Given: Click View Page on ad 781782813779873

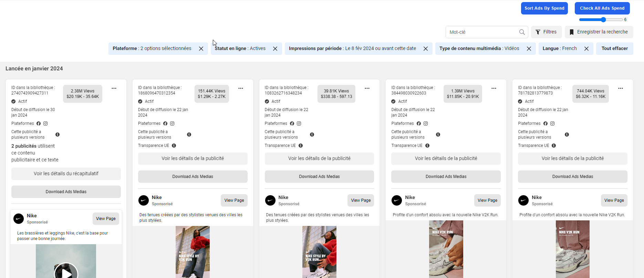Looking at the screenshot, I should click(x=614, y=200).
